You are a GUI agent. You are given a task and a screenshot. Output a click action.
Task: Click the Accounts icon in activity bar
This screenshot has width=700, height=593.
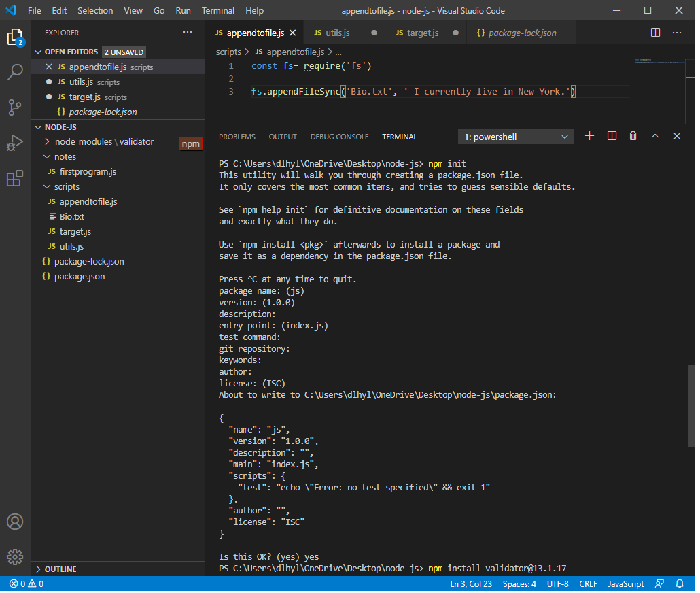[x=15, y=522]
